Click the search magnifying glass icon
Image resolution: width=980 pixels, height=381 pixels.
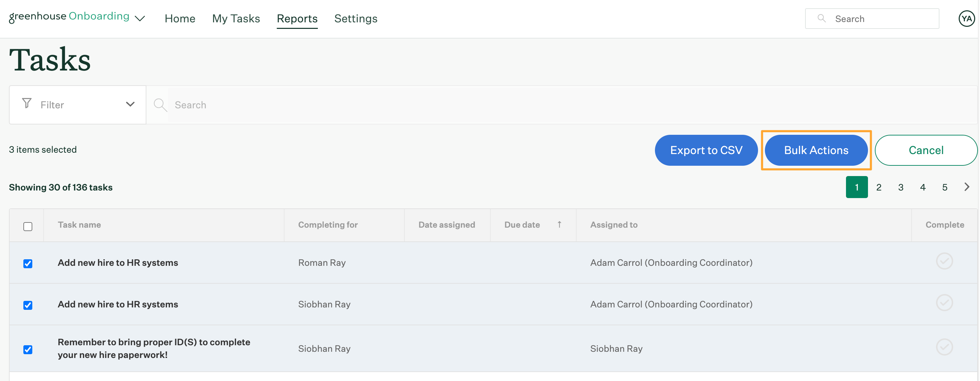point(160,105)
